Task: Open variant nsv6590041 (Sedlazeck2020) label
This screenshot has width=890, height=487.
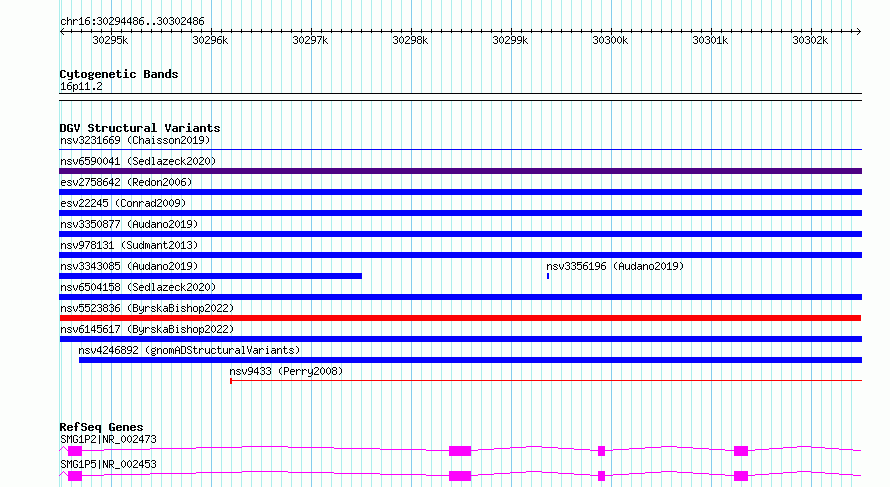Action: pyautogui.click(x=138, y=161)
